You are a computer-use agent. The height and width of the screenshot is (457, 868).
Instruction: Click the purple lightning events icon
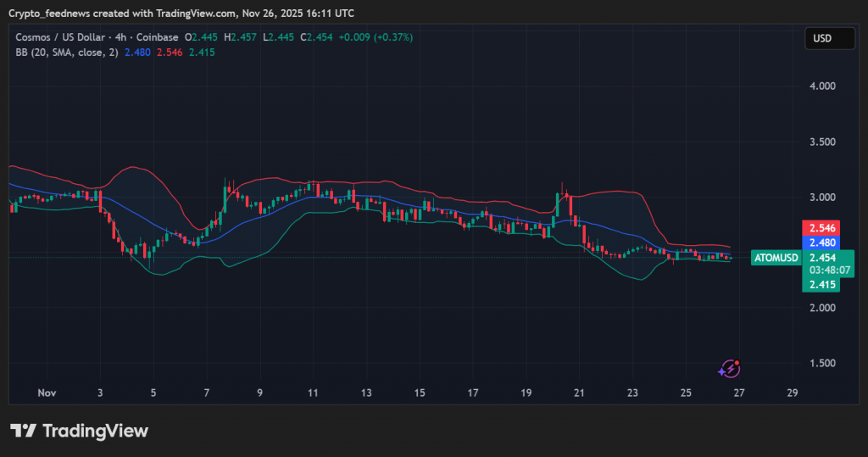click(x=729, y=369)
